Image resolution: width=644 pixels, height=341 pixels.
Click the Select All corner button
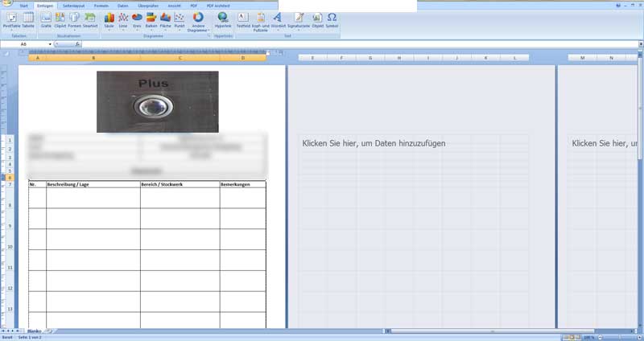[7, 53]
